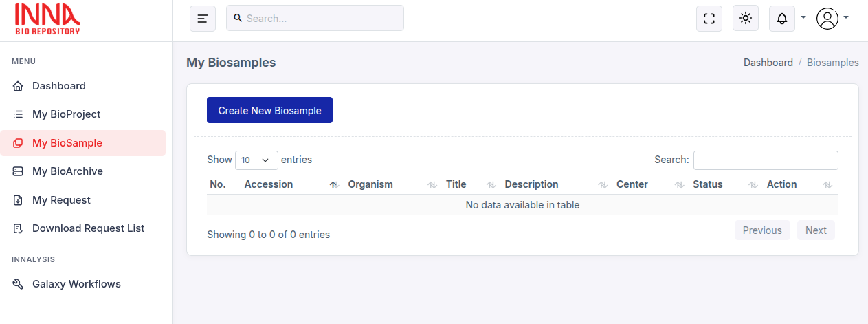Open the user profile avatar menu
This screenshot has height=324, width=868.
[827, 19]
